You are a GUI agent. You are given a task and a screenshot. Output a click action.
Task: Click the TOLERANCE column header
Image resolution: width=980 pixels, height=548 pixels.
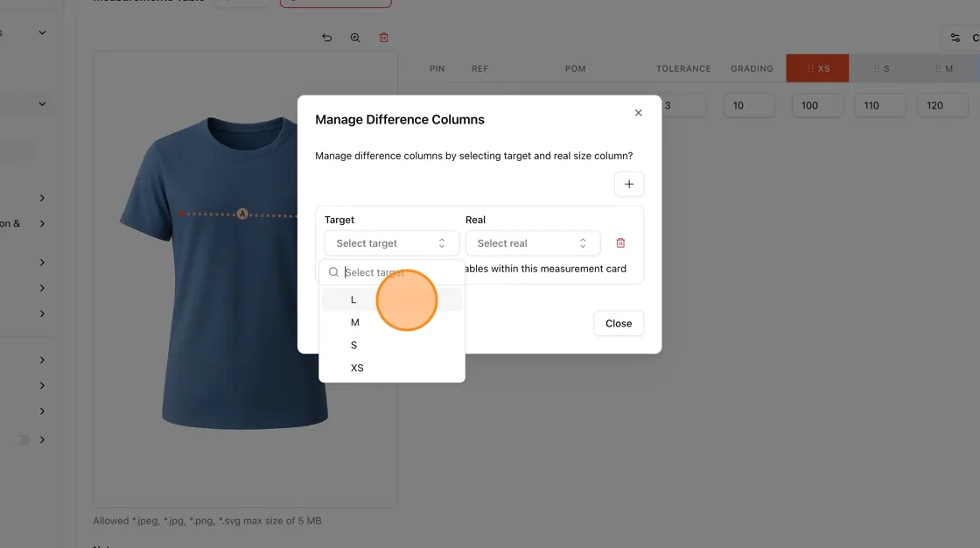coord(683,69)
